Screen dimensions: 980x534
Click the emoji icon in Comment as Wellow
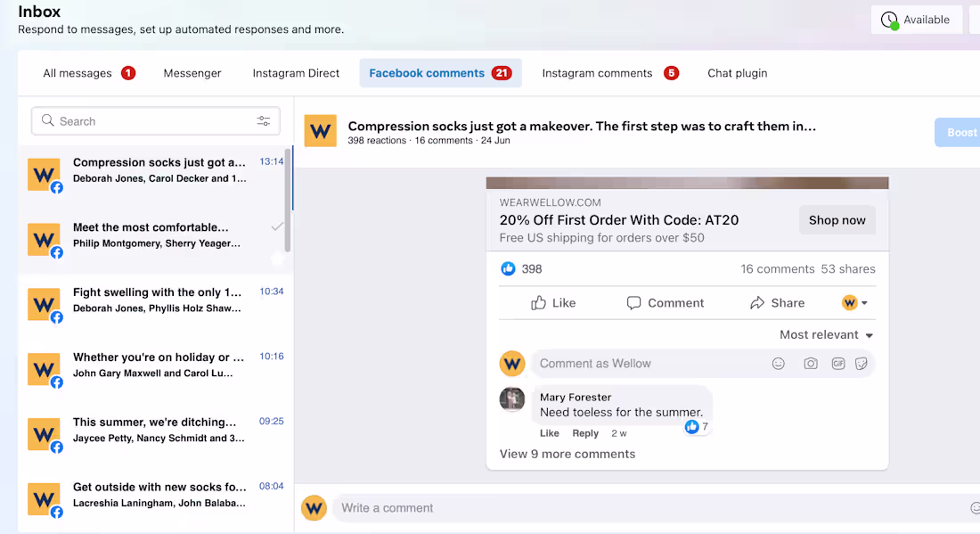point(778,364)
